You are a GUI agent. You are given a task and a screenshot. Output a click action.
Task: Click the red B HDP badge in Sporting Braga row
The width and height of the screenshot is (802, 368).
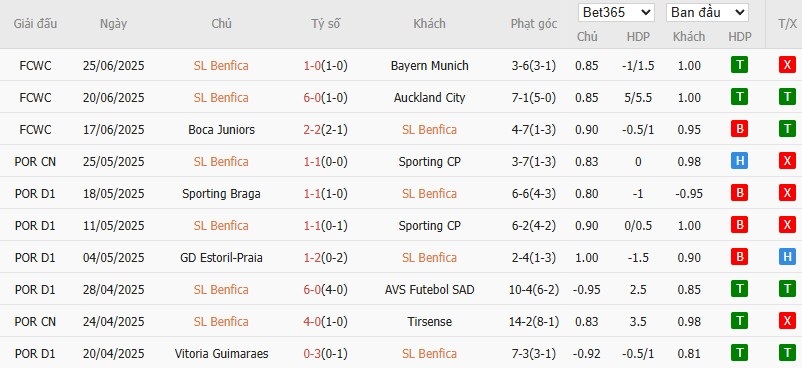pos(739,193)
